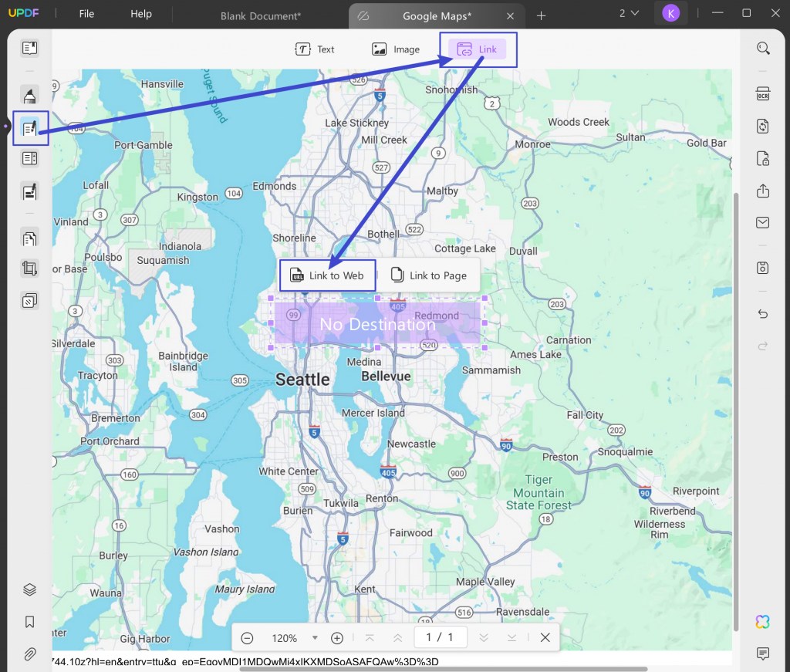
Task: Open search with the magnifier icon
Action: pos(763,48)
